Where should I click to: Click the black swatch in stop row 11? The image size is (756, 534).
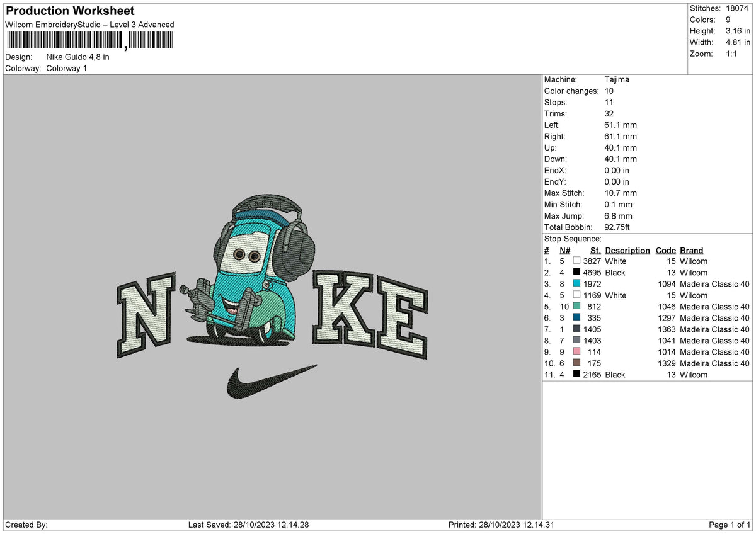(x=576, y=374)
